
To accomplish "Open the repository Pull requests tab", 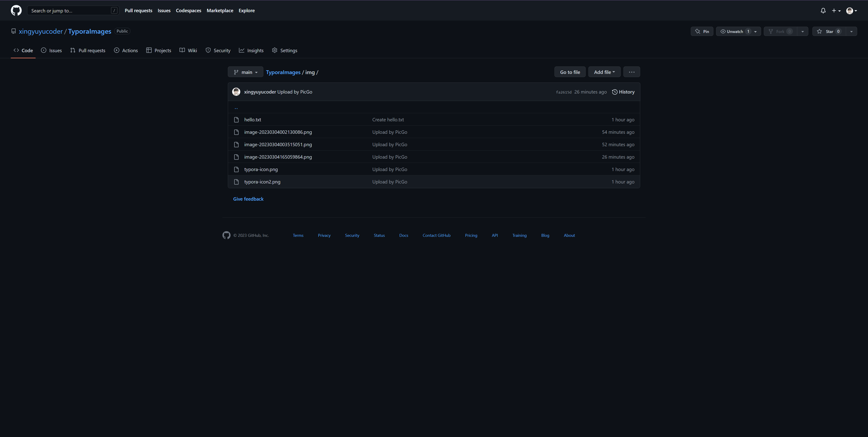I will (88, 50).
